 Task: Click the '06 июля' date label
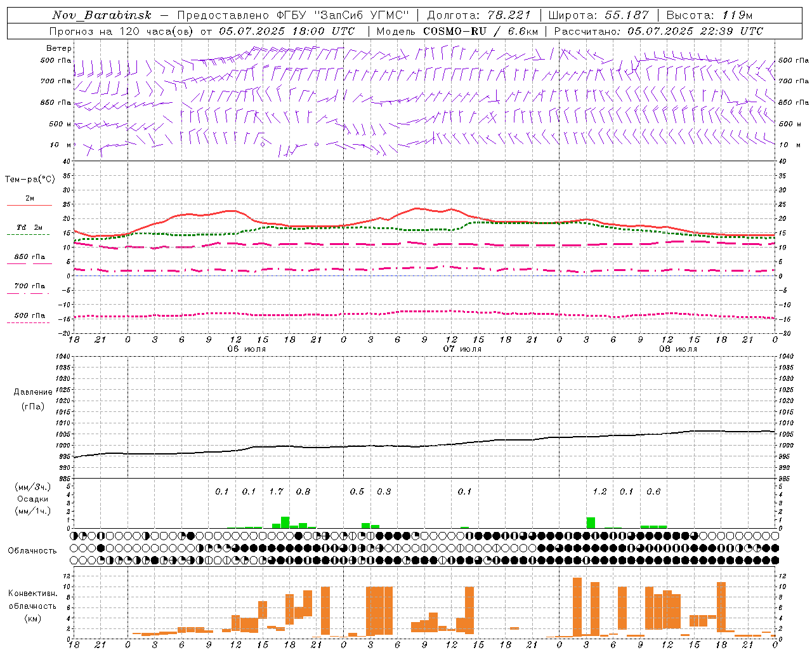[x=247, y=349]
